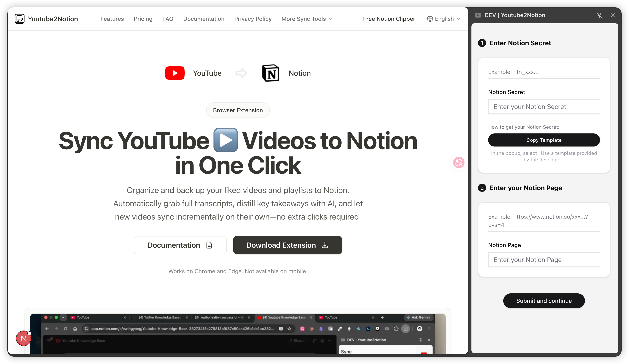The image size is (629, 364).
Task: Focus the Enter your Notion Secret field
Action: 544,107
